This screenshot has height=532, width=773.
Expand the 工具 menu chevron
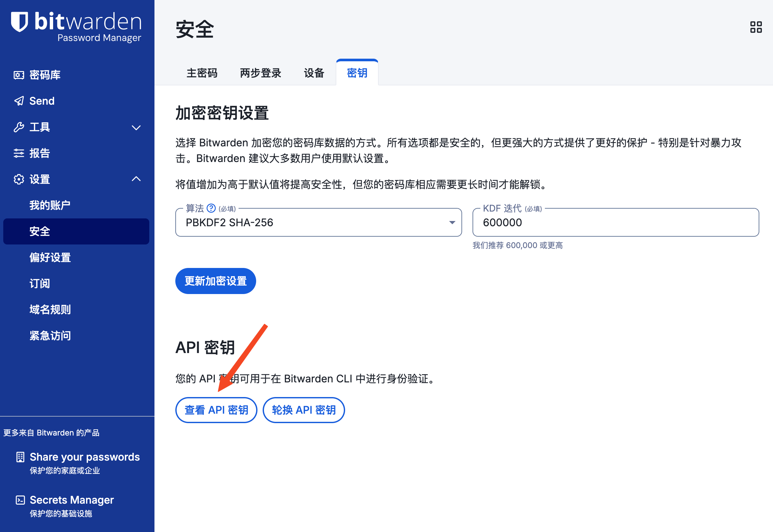136,128
